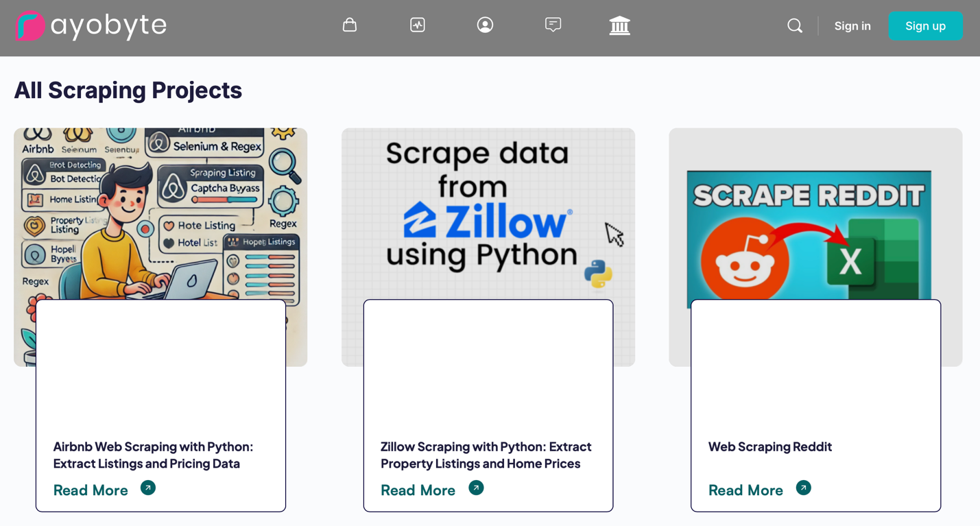The width and height of the screenshot is (980, 526).
Task: Open the shopping bag icon in header
Action: click(350, 25)
